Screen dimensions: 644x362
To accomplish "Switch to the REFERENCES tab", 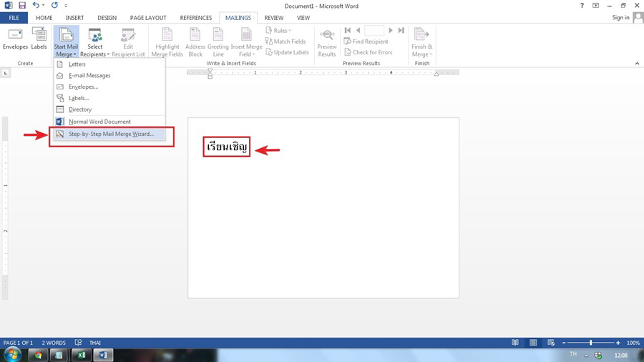I will (x=196, y=18).
